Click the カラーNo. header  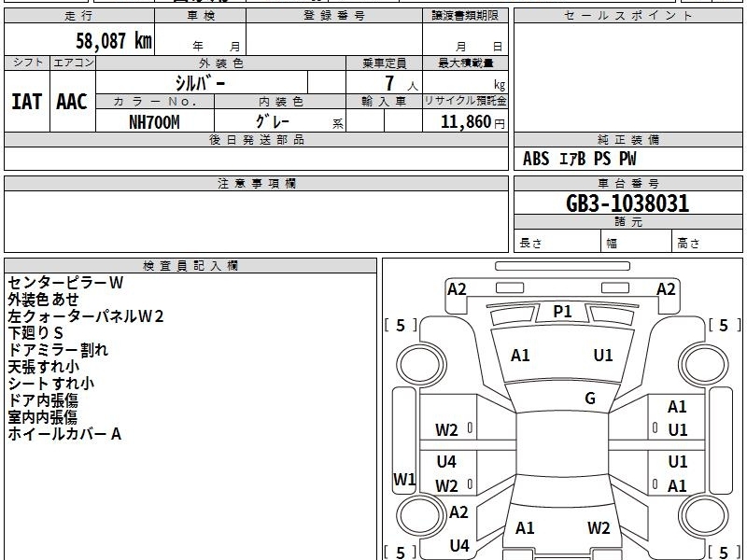[155, 102]
